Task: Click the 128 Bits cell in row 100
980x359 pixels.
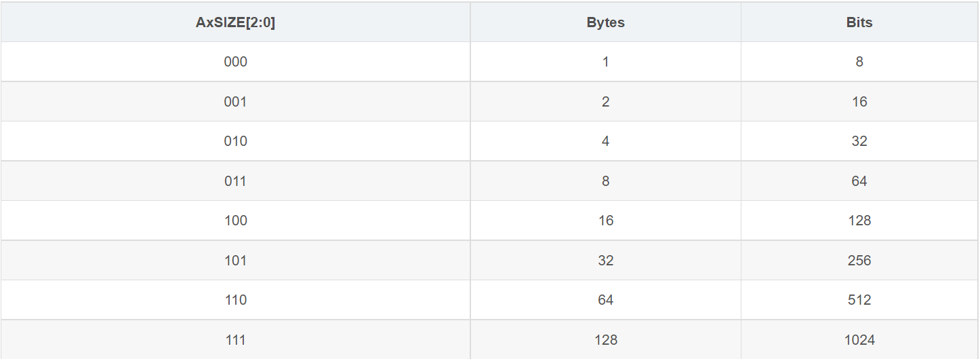Action: click(859, 221)
